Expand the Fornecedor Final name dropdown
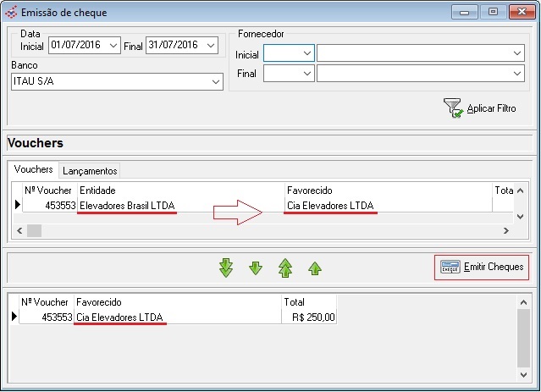The image size is (541, 392). (517, 74)
